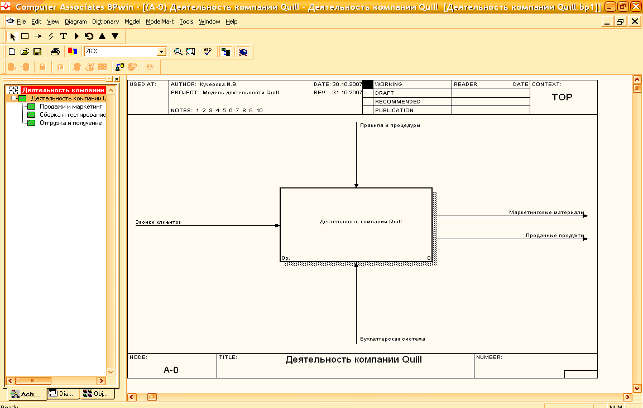Screen dimensions: 643x408
Task: Click the left input arrow label
Action: coord(158,222)
